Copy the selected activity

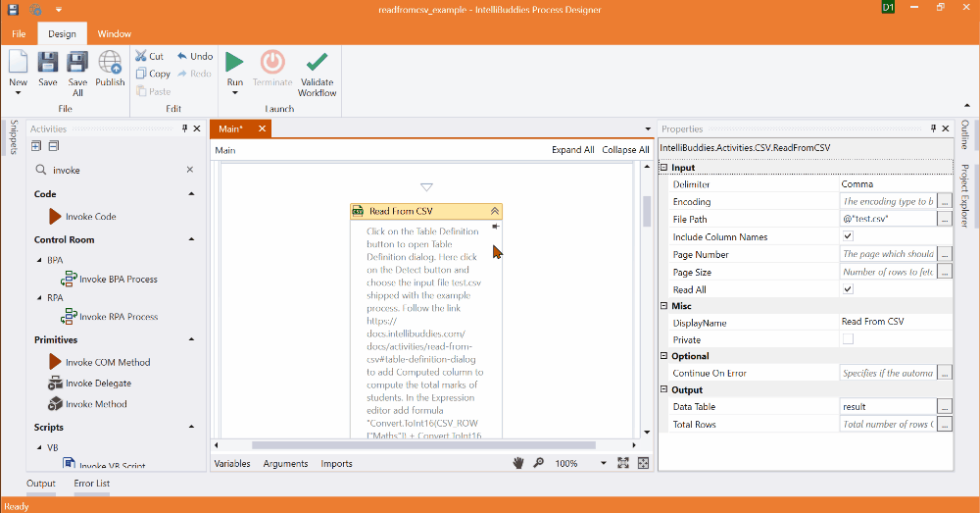pos(153,74)
